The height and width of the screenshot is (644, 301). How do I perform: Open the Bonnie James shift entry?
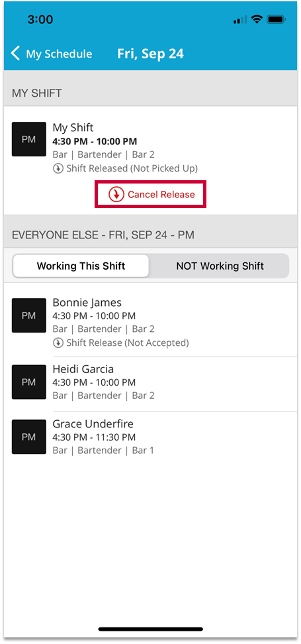click(151, 322)
